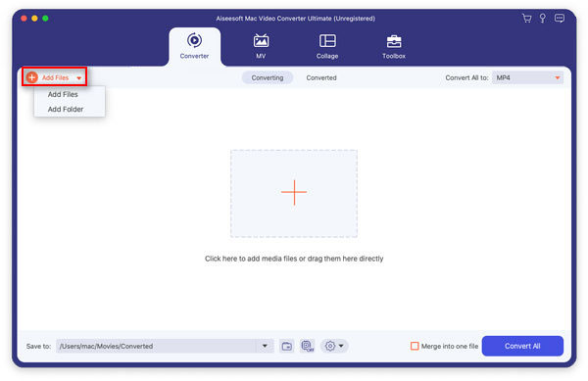Click the large plus add media area
Image resolution: width=588 pixels, height=381 pixels.
click(294, 193)
